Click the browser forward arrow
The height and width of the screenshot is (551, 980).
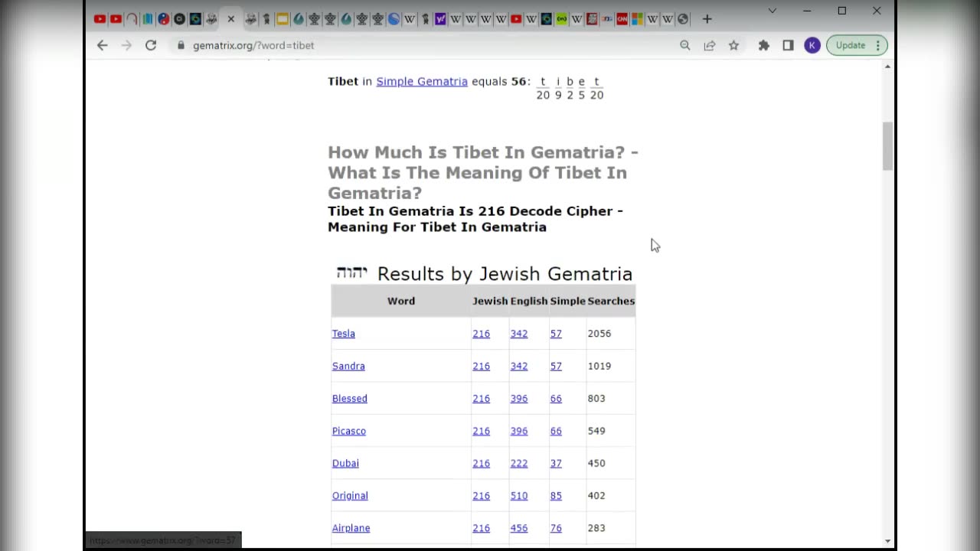126,45
